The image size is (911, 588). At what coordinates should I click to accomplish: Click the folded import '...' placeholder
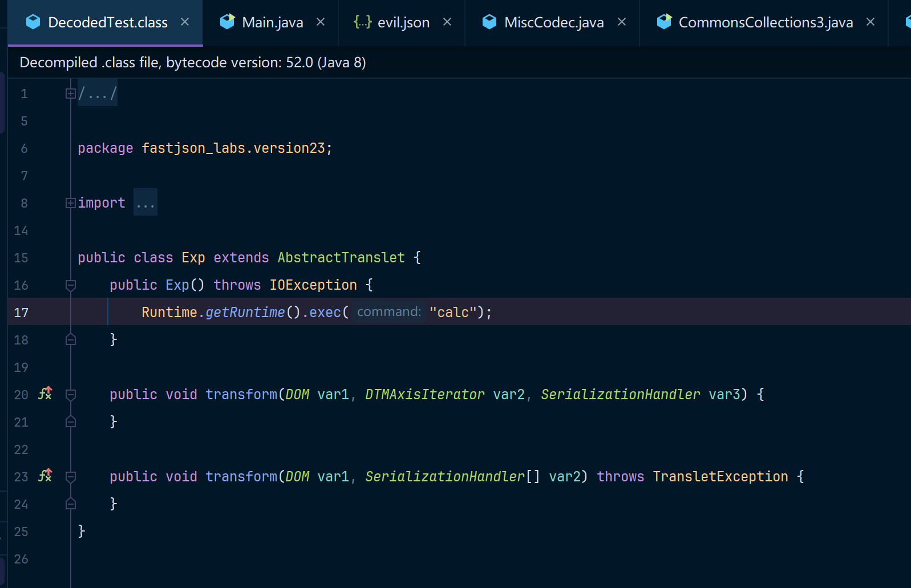pos(145,202)
